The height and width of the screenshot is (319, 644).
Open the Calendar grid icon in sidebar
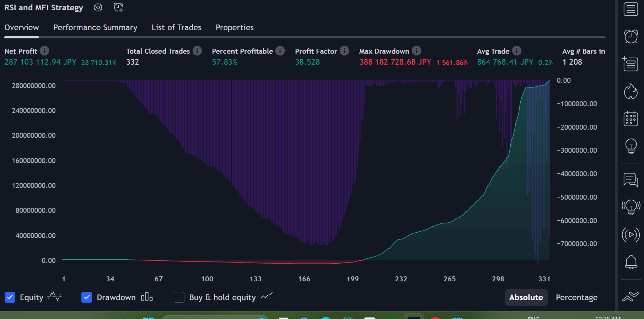click(631, 119)
